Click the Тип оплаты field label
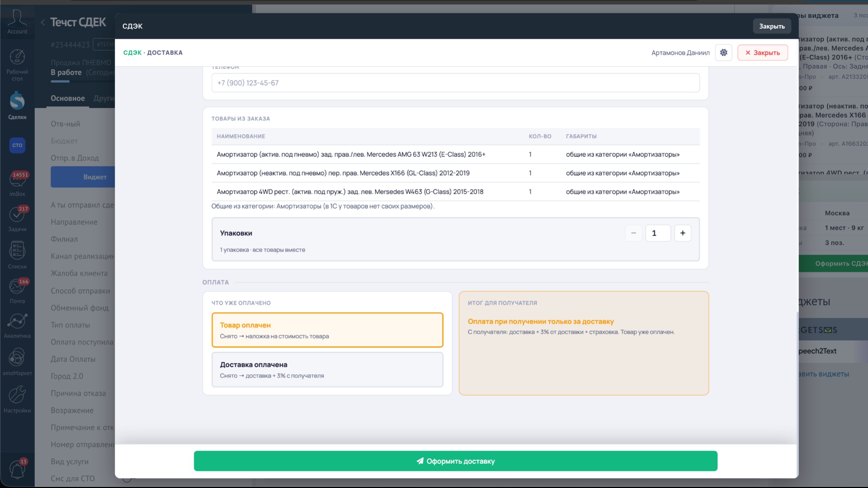The image size is (868, 488). click(x=70, y=325)
